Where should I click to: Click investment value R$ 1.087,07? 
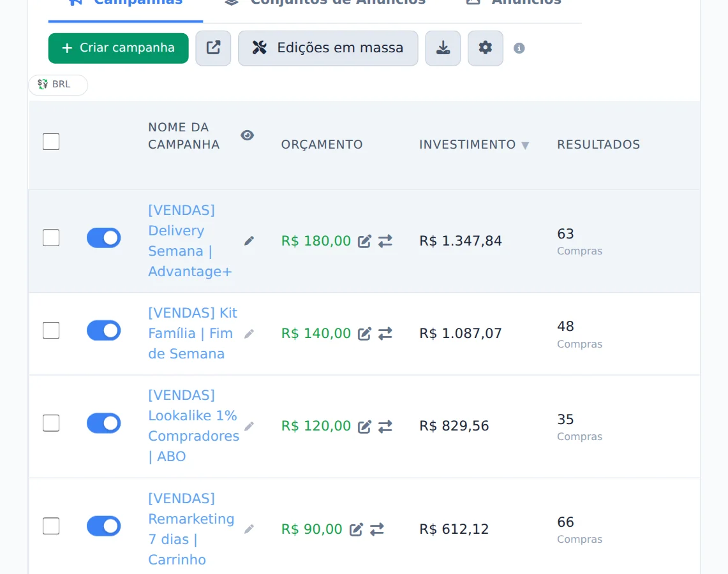[461, 333]
